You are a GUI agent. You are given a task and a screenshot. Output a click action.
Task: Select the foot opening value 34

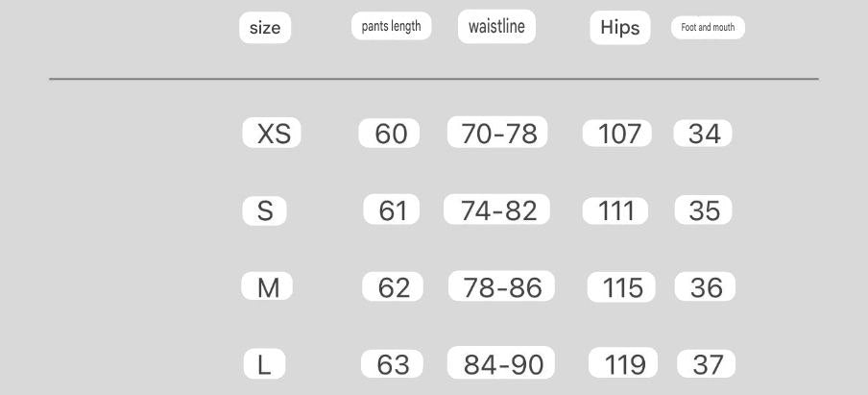point(703,134)
